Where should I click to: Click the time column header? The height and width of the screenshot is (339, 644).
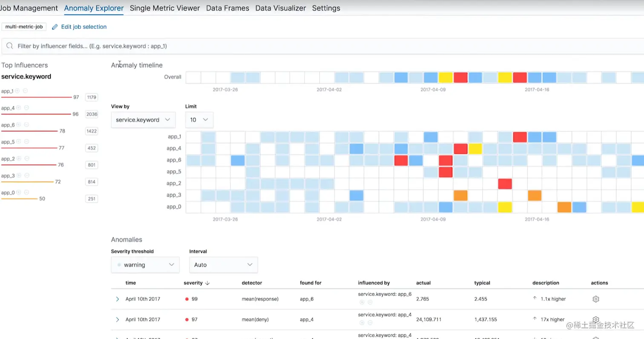click(131, 283)
